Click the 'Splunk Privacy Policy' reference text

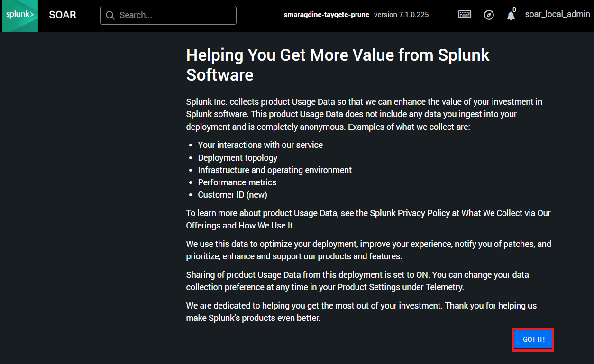(410, 213)
